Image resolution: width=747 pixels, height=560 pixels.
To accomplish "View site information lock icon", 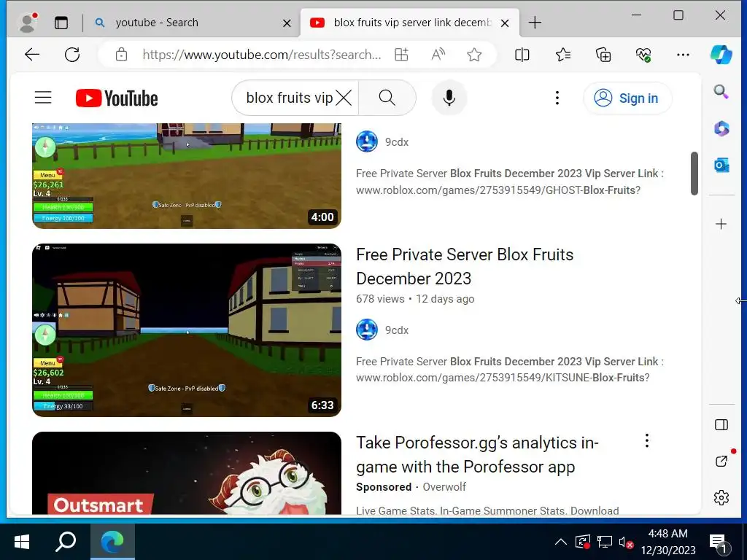I will click(122, 55).
